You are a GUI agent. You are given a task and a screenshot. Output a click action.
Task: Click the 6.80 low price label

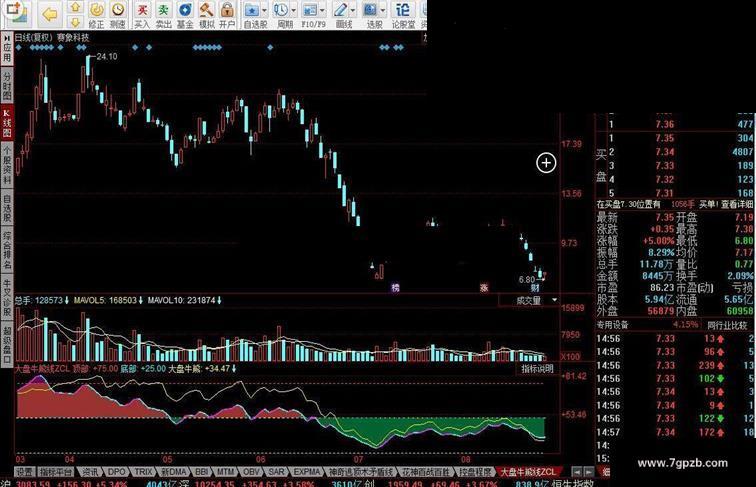click(x=526, y=280)
